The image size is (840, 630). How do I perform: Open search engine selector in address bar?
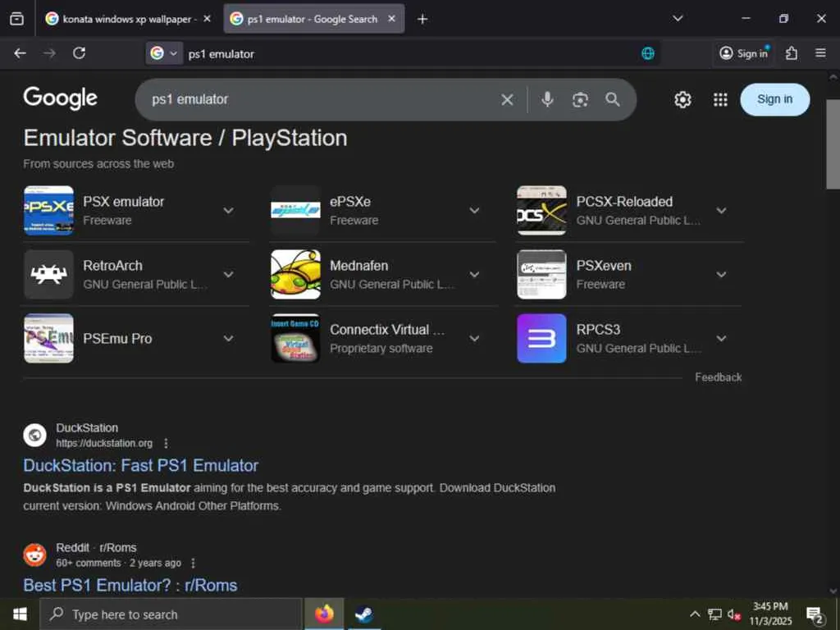click(164, 53)
